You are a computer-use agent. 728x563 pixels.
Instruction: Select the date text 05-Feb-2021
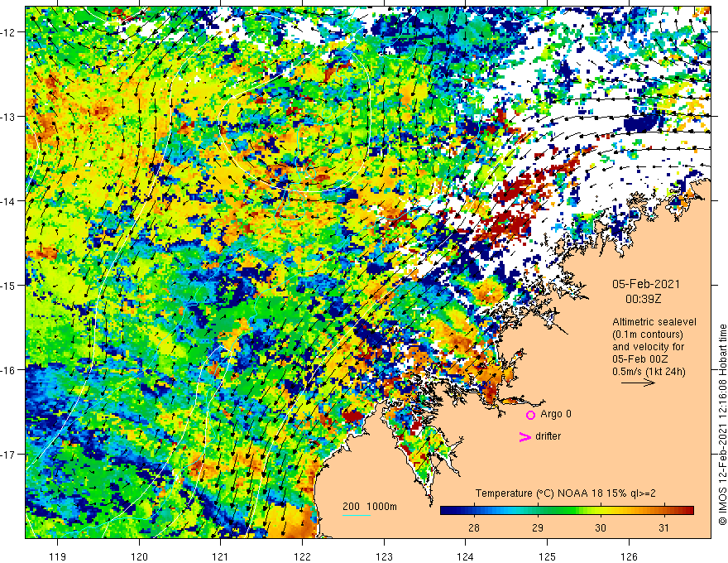[x=646, y=284]
